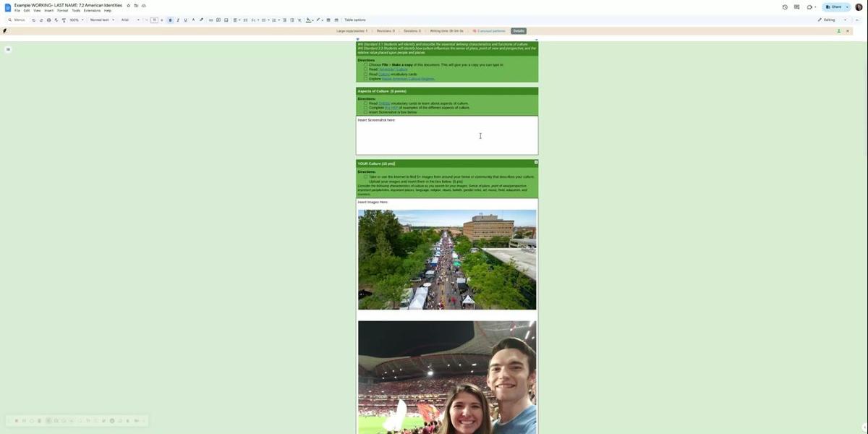
Task: Edit the font size field
Action: tap(154, 20)
